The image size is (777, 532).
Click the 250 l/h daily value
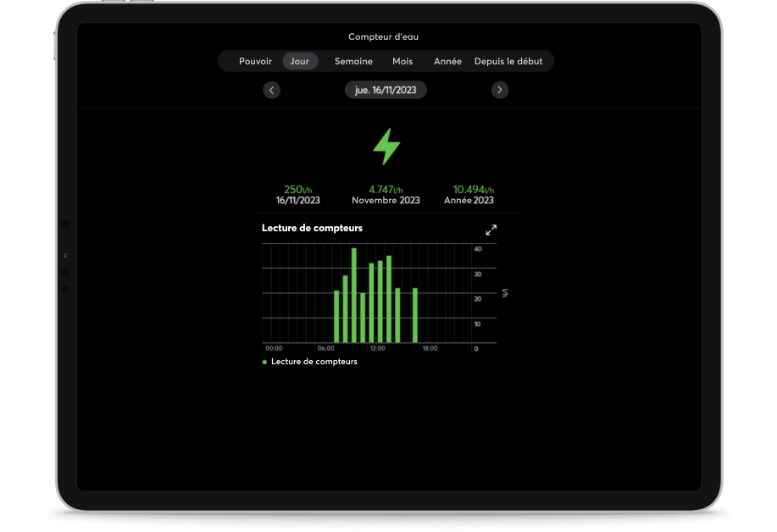tap(297, 190)
